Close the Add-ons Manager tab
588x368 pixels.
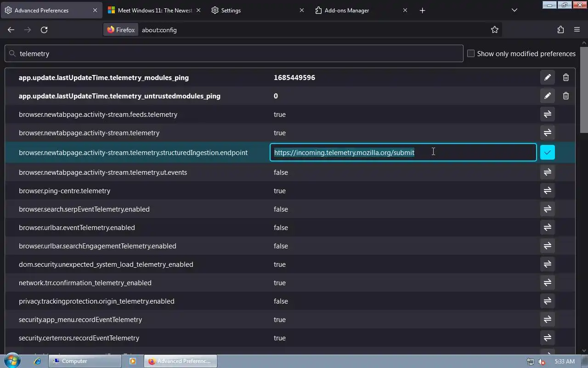tap(405, 10)
